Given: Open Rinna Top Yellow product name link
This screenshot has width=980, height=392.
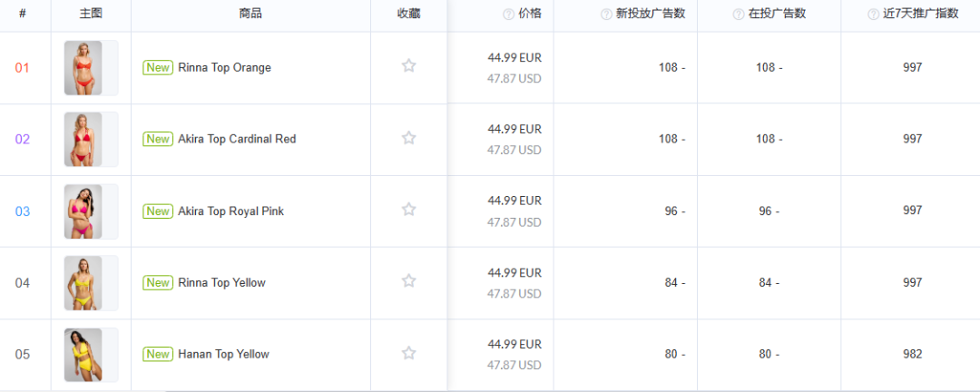Looking at the screenshot, I should coord(221,282).
